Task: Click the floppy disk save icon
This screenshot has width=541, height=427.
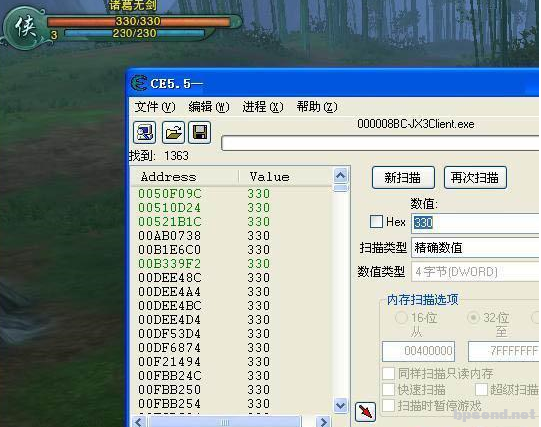Action: click(199, 132)
